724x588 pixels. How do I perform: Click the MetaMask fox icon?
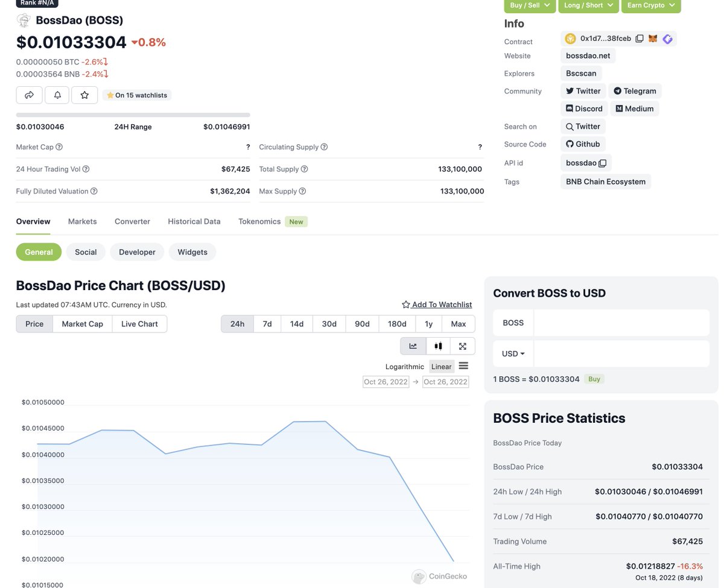point(653,39)
